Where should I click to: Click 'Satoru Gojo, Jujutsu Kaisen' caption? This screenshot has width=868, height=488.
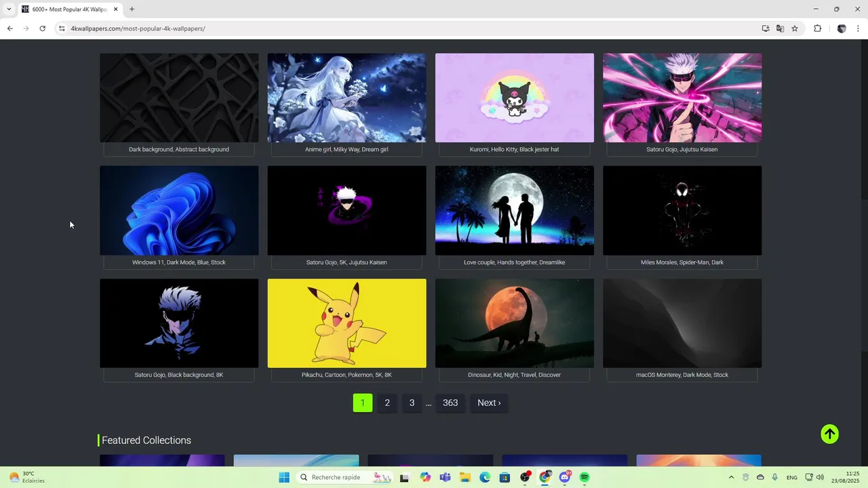tap(682, 149)
